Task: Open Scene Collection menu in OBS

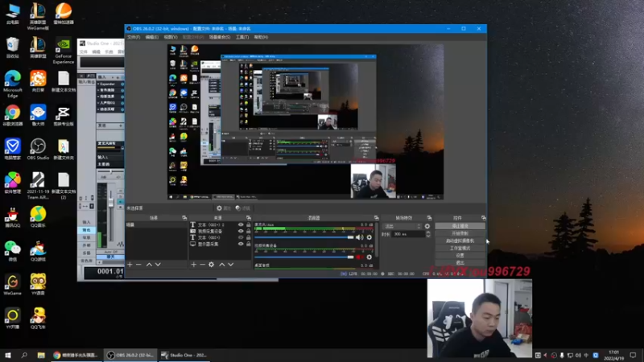Action: click(220, 37)
